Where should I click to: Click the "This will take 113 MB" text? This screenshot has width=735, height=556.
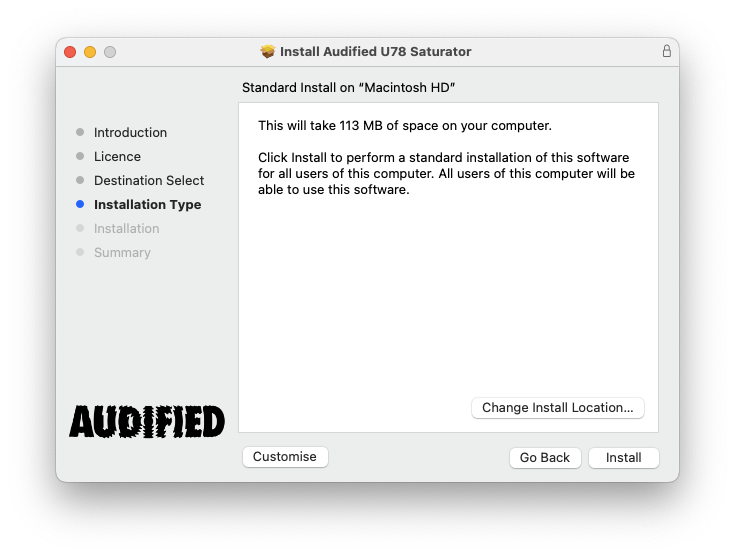[x=405, y=126]
